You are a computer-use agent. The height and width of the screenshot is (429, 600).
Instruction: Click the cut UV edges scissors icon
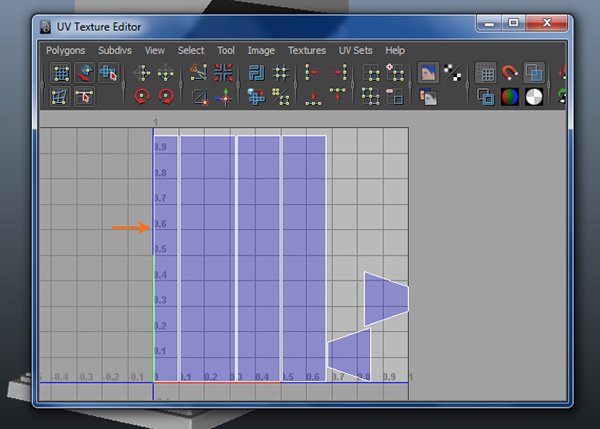[x=199, y=73]
